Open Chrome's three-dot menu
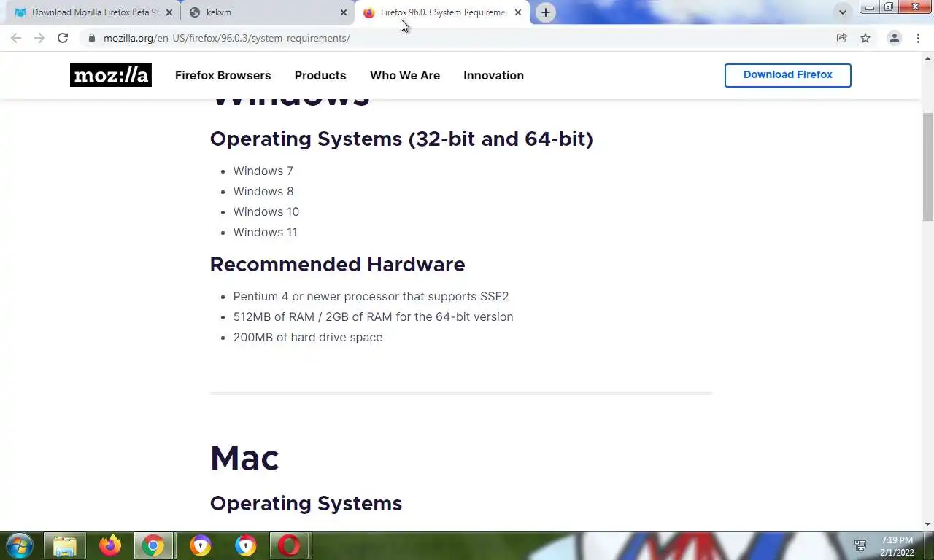The width and height of the screenshot is (934, 560). [918, 38]
